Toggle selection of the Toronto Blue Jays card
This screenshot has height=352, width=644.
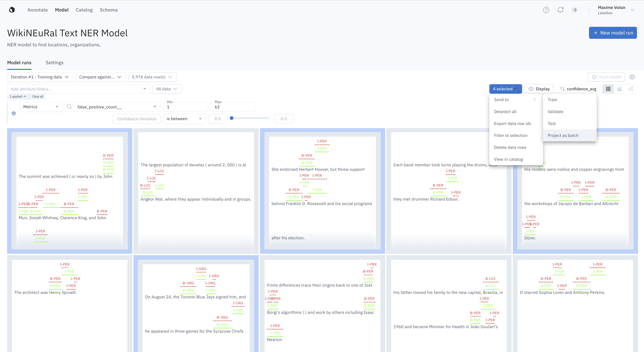[196, 304]
